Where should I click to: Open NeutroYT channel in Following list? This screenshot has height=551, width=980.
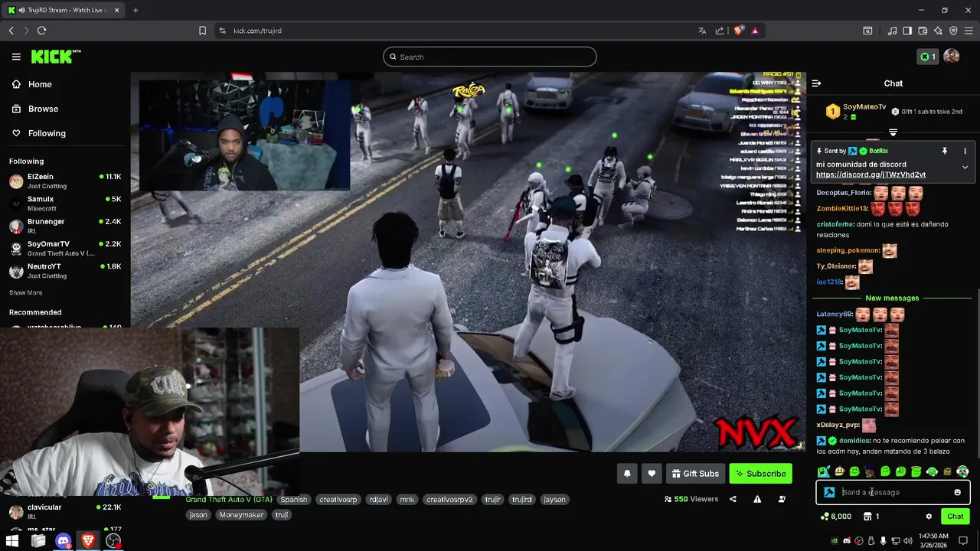[65, 271]
